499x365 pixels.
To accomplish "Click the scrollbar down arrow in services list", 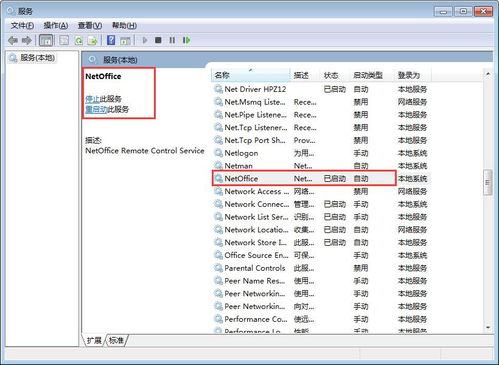I will pos(488,327).
